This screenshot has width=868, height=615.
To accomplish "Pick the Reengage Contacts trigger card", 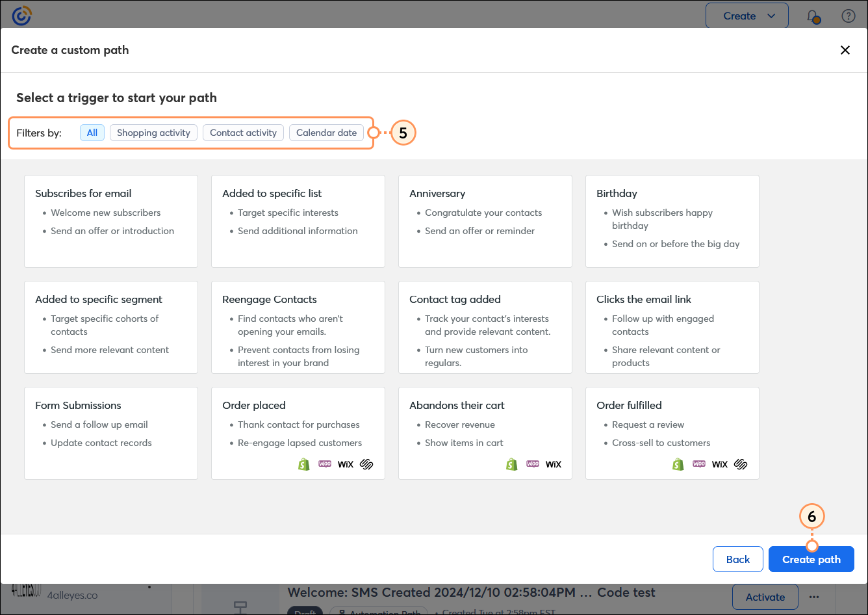I will coord(298,327).
